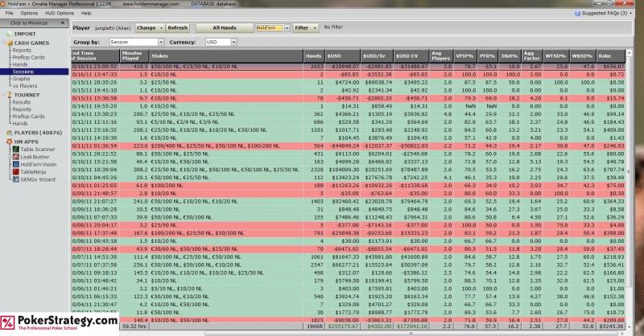Open cash games Reports

pos(22,50)
